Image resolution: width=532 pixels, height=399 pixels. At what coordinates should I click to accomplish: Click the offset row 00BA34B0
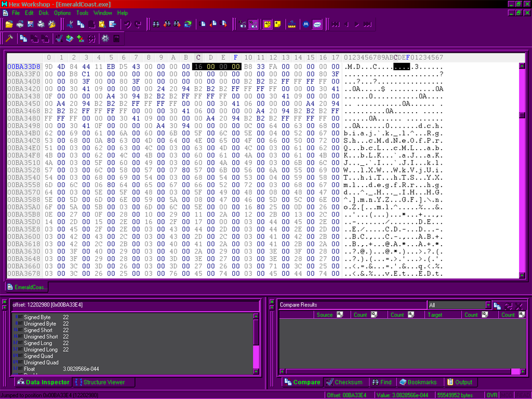pos(24,133)
